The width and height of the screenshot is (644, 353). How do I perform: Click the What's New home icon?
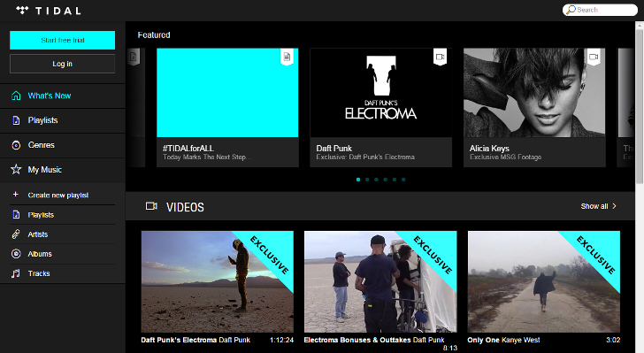pyautogui.click(x=16, y=96)
